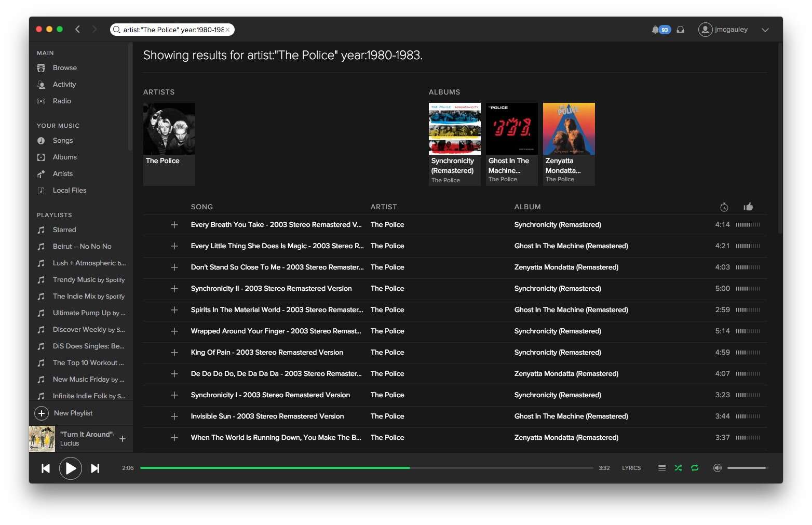The width and height of the screenshot is (812, 525).
Task: Open The Police artist link on King Of Pain row
Action: [x=387, y=352]
